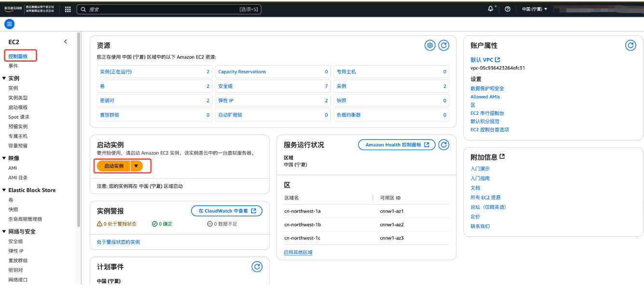Click 0 处于警报状态 alarm count
This screenshot has width=644, height=289.
(116, 224)
